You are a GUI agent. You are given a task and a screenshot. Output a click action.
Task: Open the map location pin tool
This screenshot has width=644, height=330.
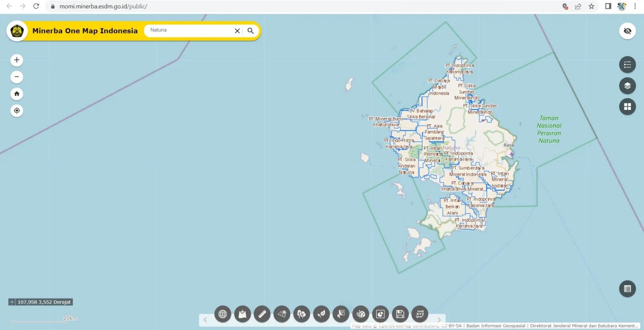point(282,314)
